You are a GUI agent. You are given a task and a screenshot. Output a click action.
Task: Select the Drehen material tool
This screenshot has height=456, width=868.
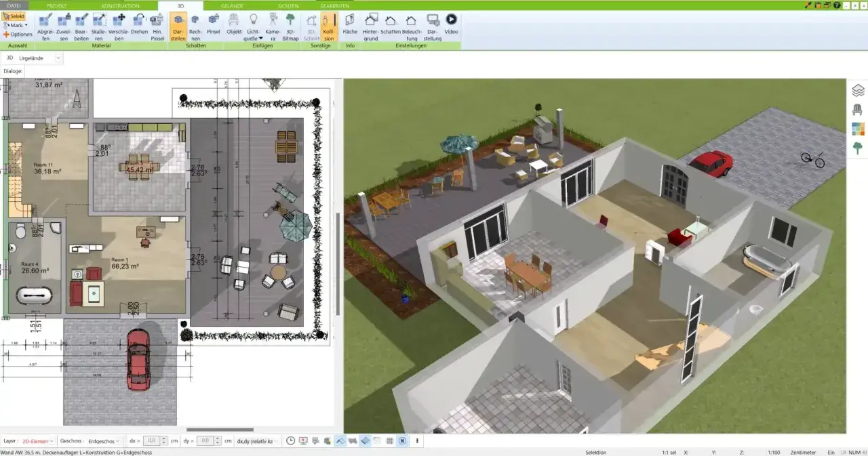tap(139, 23)
